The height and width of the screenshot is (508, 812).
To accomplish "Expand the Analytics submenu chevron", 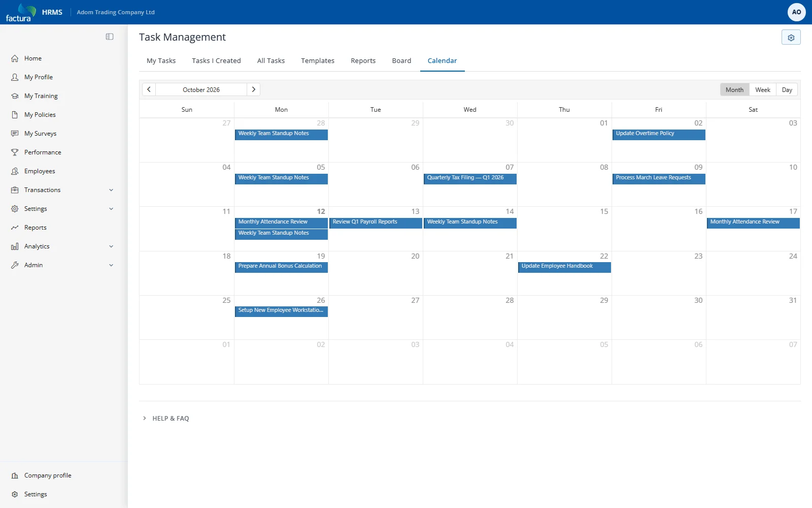I will (111, 246).
